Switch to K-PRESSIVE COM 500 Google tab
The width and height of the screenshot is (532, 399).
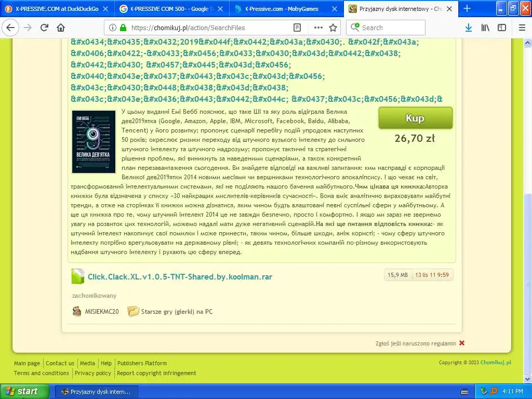pyautogui.click(x=172, y=9)
